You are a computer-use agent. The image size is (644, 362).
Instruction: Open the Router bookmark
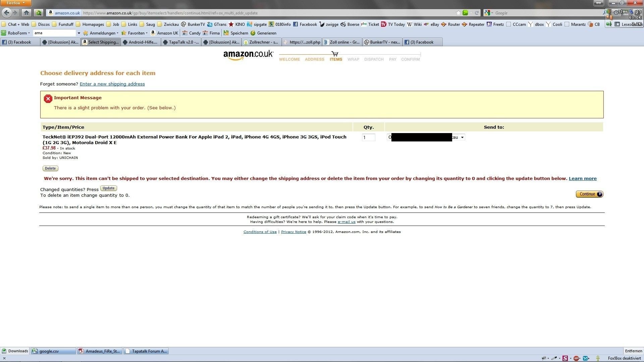point(450,24)
